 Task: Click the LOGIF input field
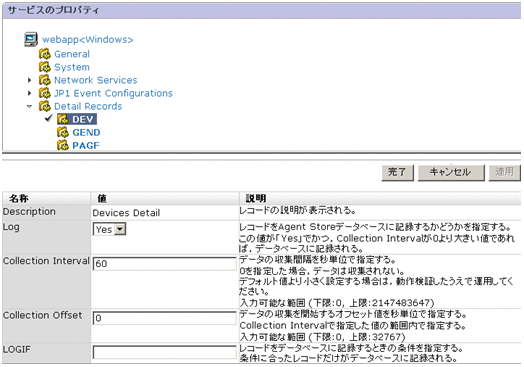pyautogui.click(x=164, y=352)
